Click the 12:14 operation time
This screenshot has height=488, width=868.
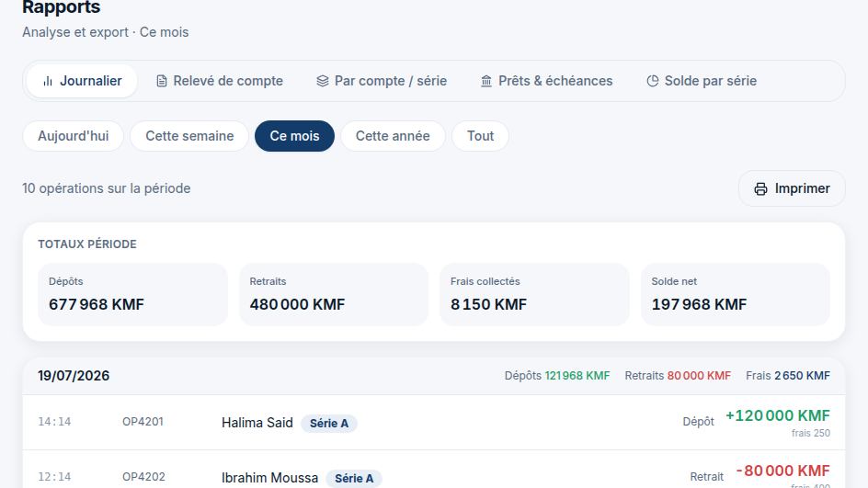tap(54, 477)
